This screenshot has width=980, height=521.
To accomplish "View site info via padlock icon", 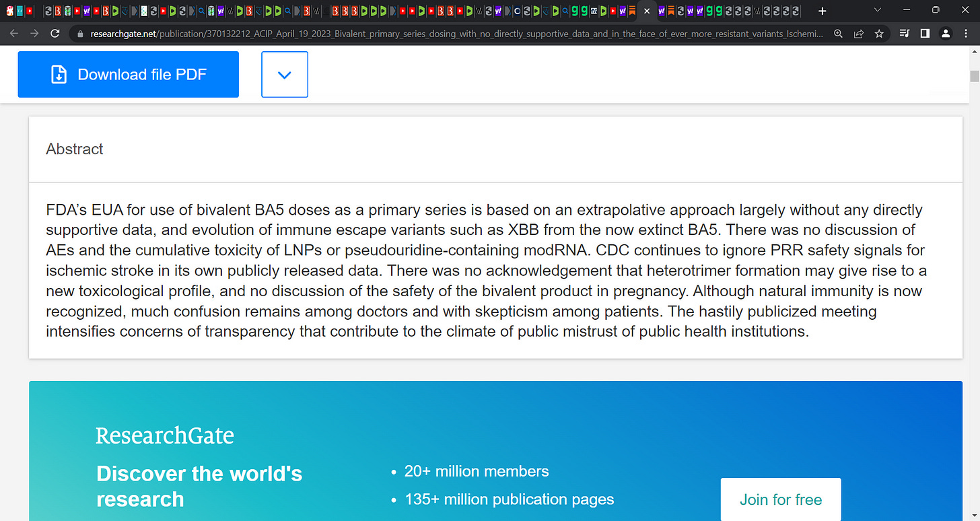I will (80, 34).
